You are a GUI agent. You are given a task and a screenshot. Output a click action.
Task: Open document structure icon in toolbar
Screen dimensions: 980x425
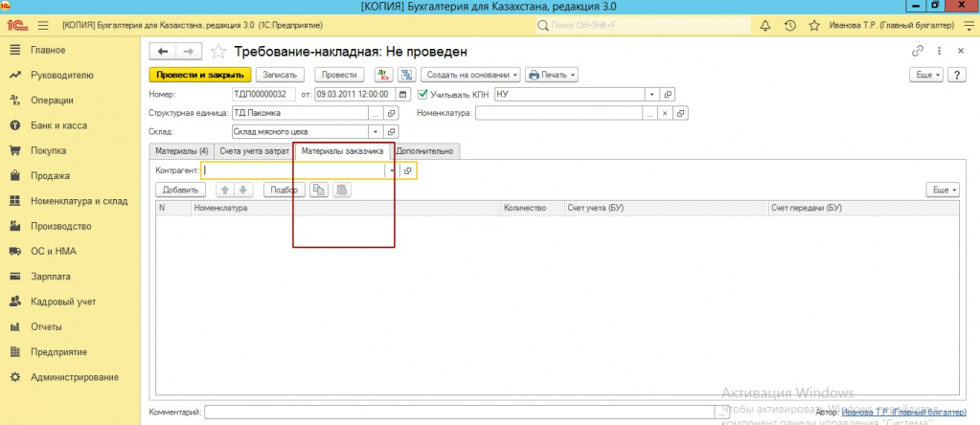pos(407,75)
